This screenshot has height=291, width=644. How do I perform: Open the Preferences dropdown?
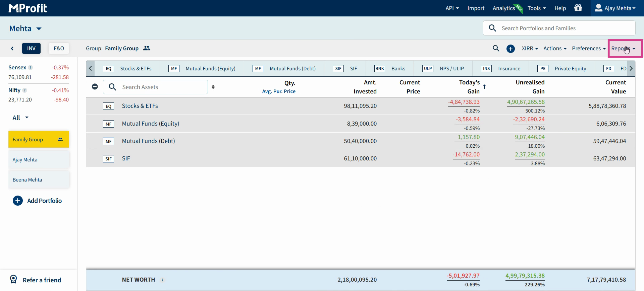[589, 48]
